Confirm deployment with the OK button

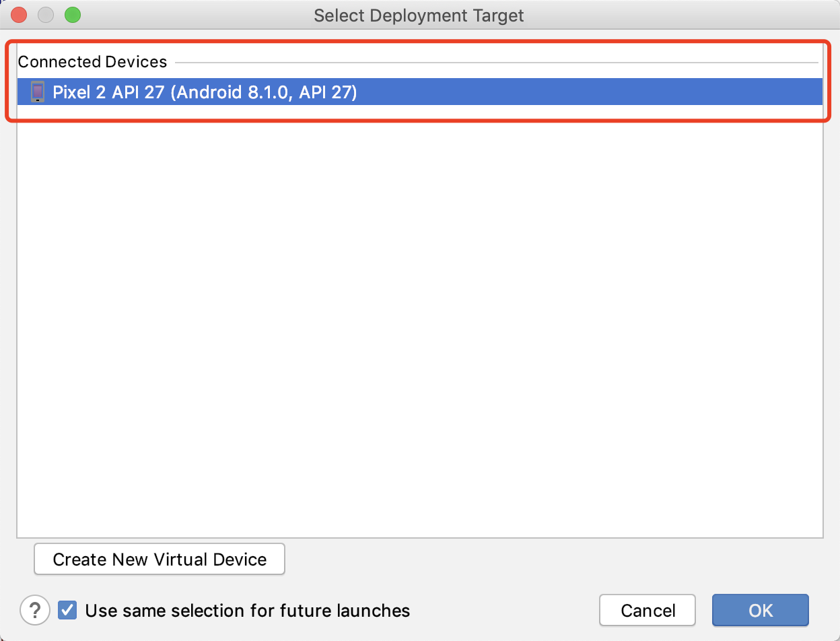[760, 610]
